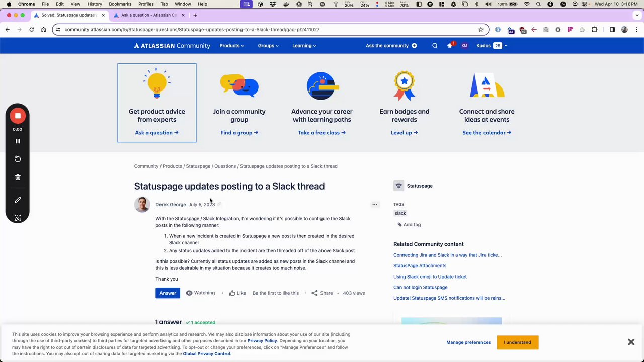Click the 'I understand' cookie button
This screenshot has width=644, height=362.
pyautogui.click(x=517, y=342)
